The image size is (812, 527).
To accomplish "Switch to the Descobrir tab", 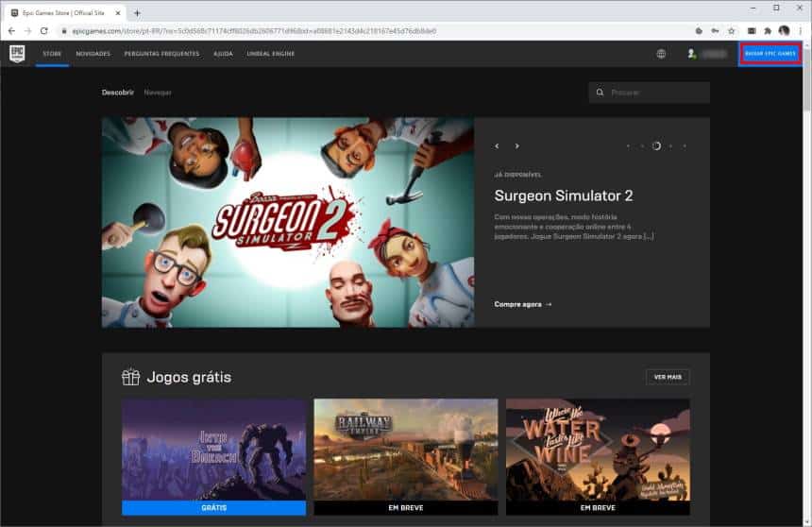I will tap(118, 93).
